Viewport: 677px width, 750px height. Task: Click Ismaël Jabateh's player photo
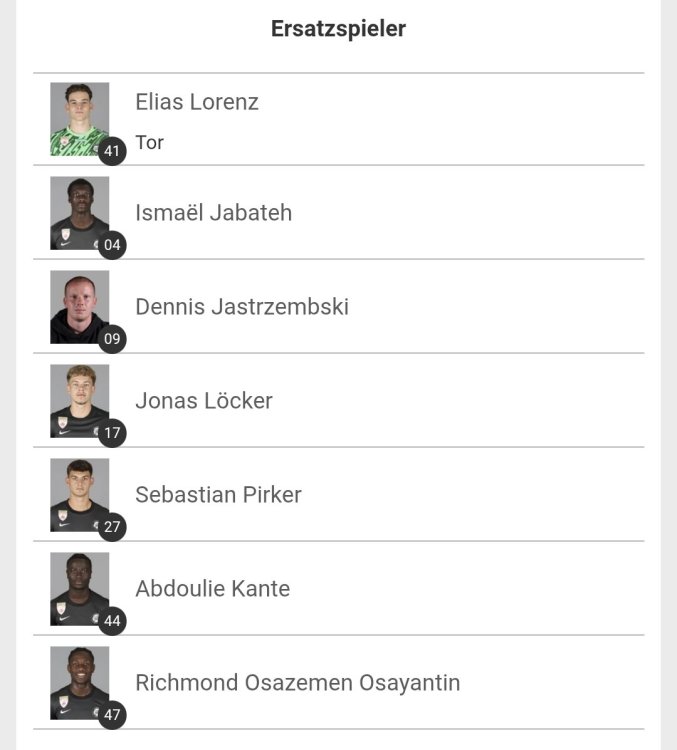[x=79, y=212]
